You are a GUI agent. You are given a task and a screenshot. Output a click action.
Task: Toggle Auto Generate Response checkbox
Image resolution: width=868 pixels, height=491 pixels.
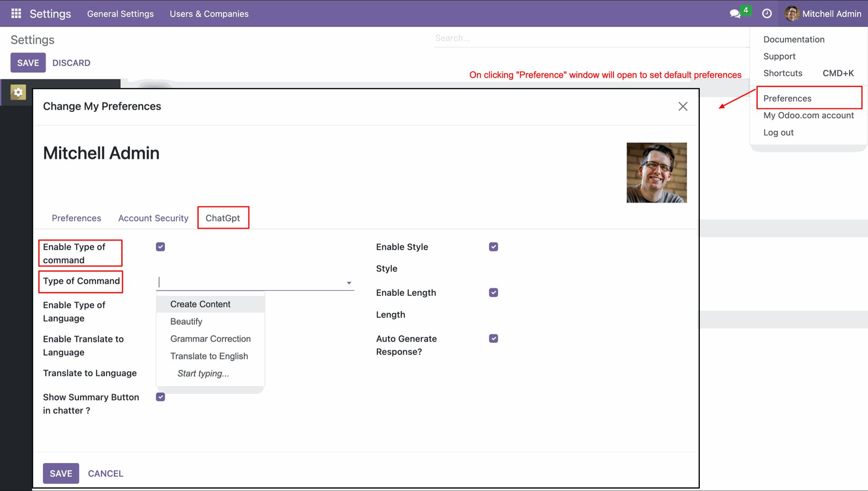click(494, 338)
